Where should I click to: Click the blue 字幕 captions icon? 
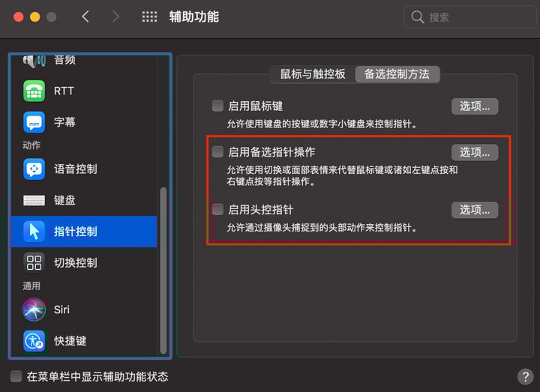pos(34,122)
